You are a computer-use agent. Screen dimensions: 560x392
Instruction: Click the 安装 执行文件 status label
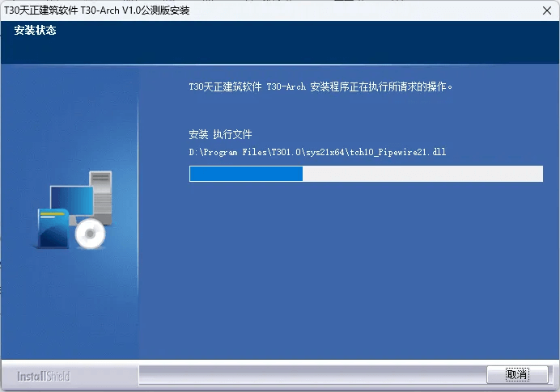220,134
